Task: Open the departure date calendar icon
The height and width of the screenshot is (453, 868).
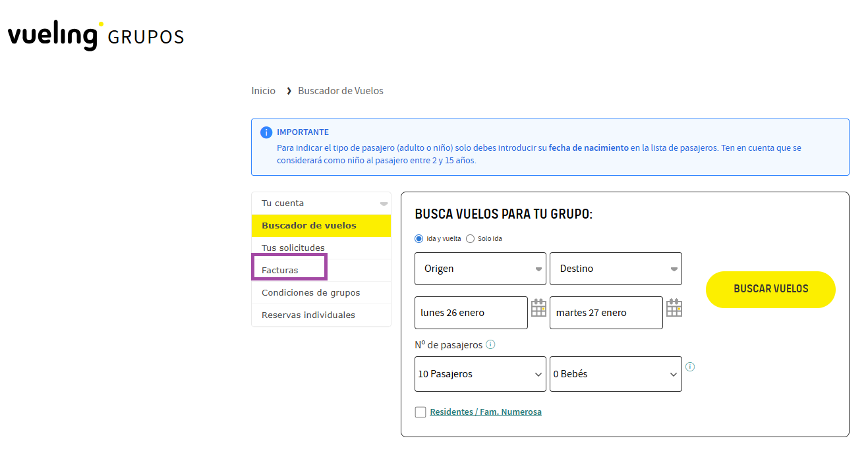Action: coord(538,308)
